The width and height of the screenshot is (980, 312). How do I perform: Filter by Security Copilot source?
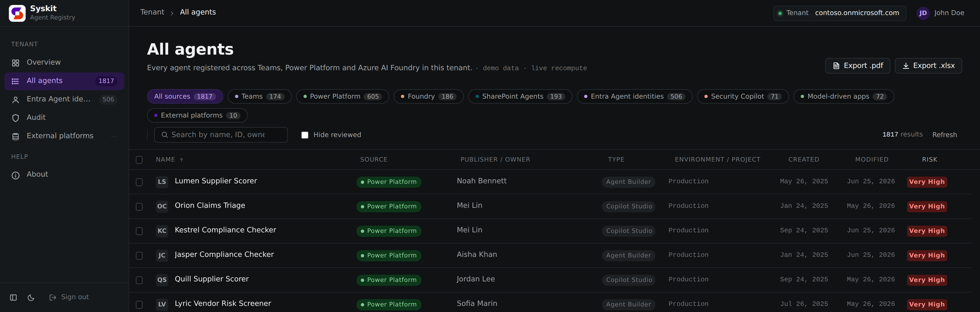[743, 96]
